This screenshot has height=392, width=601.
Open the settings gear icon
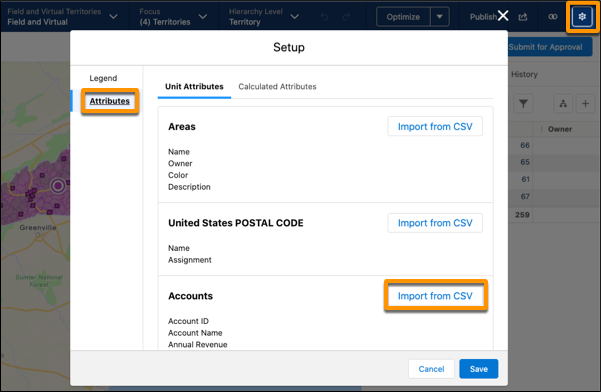(582, 16)
